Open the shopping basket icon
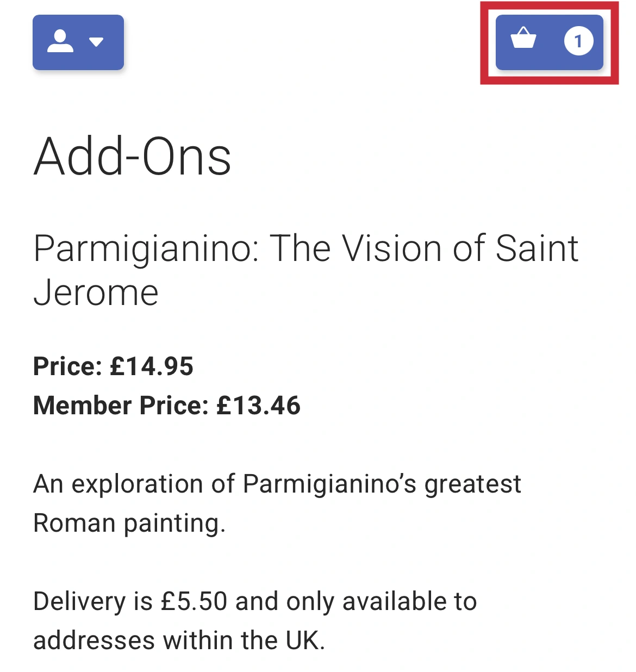Screen dimensions: 636x672 point(523,39)
